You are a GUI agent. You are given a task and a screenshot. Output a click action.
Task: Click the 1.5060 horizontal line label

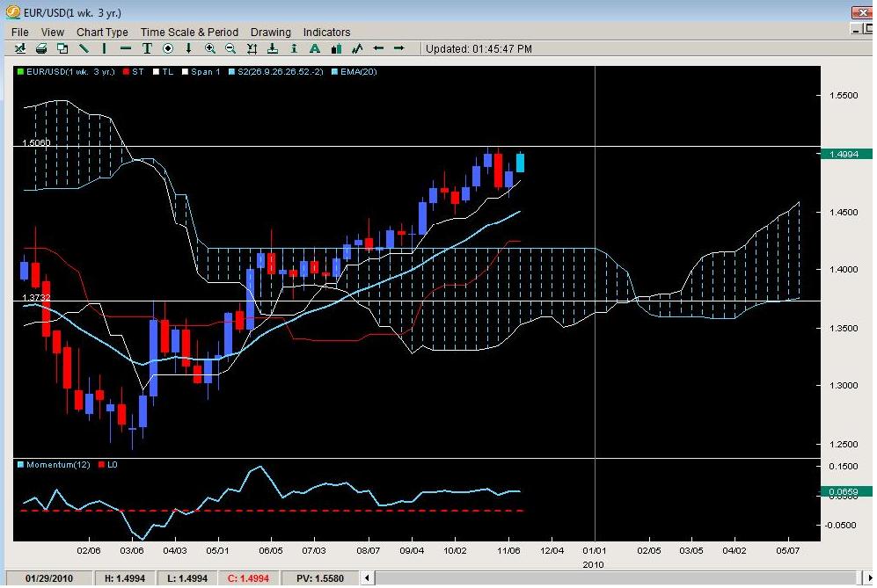[36, 142]
